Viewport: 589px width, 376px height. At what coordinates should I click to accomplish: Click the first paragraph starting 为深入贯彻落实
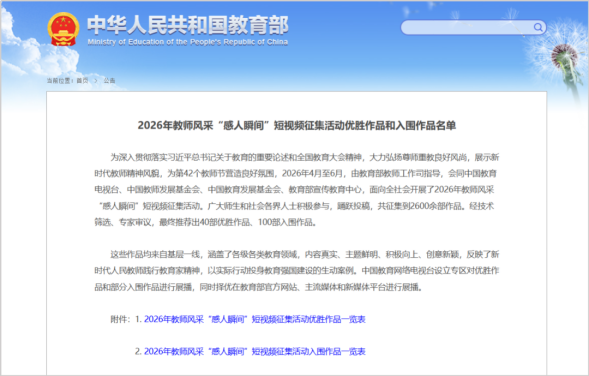(x=297, y=190)
